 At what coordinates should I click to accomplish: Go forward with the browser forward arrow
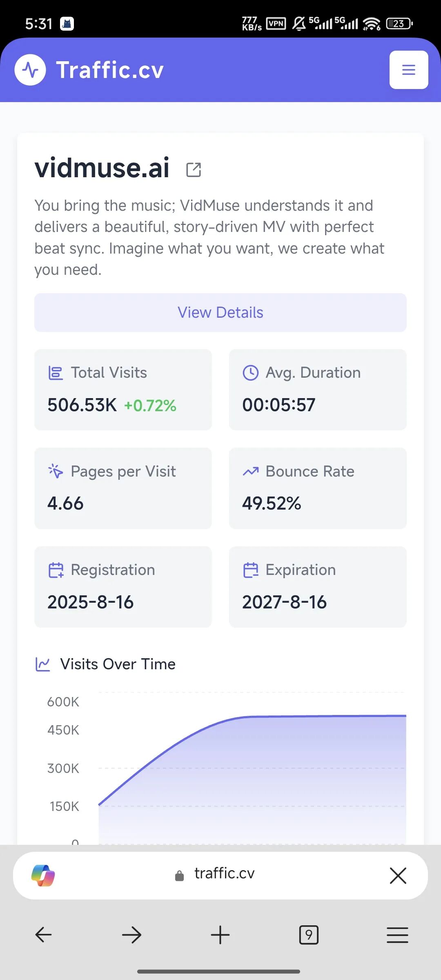tap(131, 935)
